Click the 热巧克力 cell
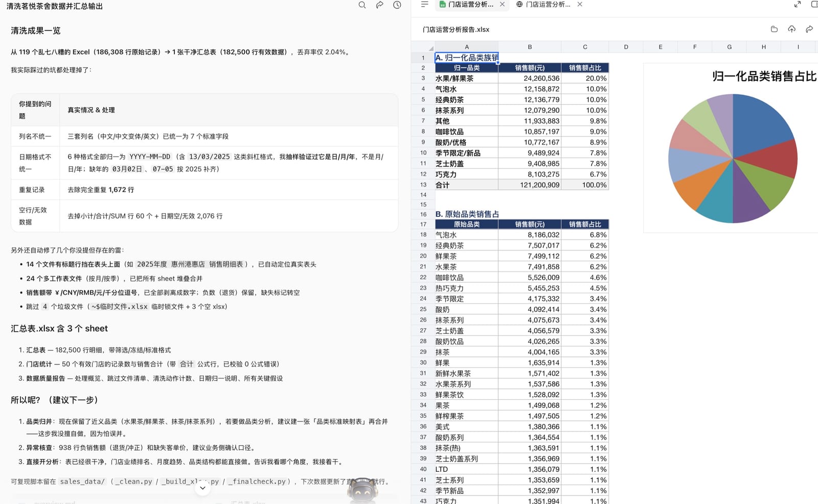Image resolution: width=818 pixels, height=504 pixels. click(x=467, y=288)
